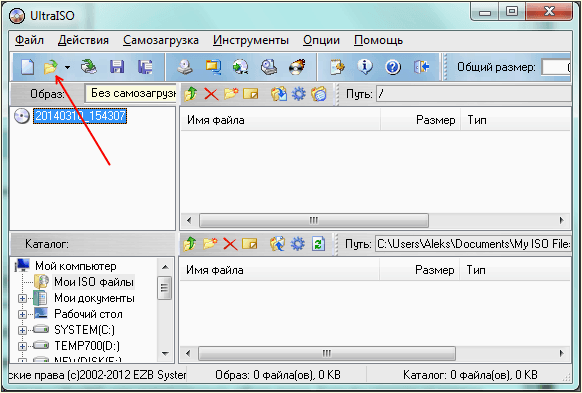The image size is (582, 393).
Task: Click the catalog Путь field with C:\Users path
Action: point(473,244)
